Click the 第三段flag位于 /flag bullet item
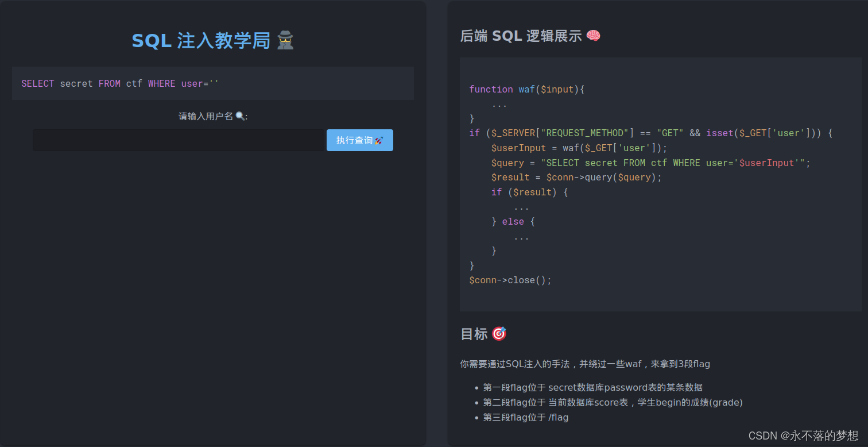Image resolution: width=868 pixels, height=447 pixels. 525,417
